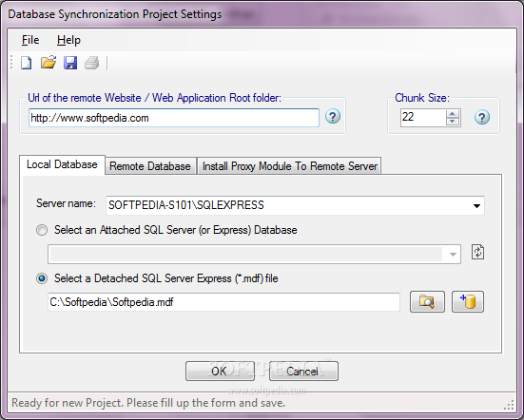Expand the Server name dropdown
The image size is (524, 420).
476,206
